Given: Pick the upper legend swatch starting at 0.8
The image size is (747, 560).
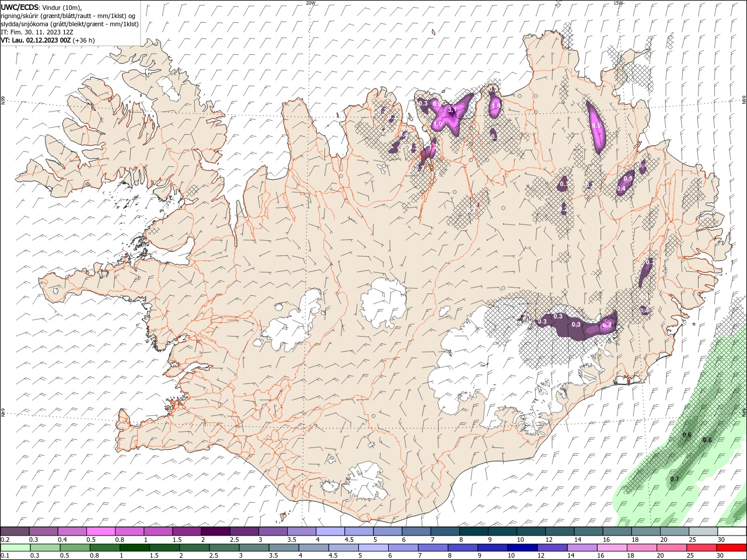Looking at the screenshot, I should (130, 531).
